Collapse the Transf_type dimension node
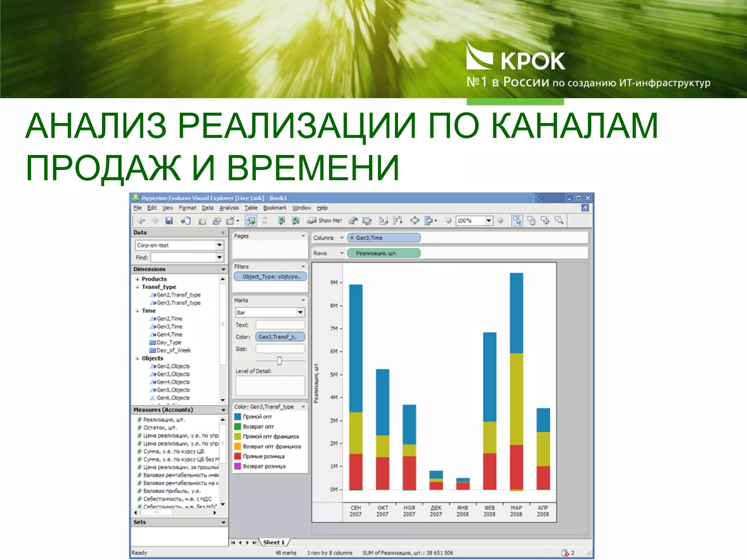Viewport: 747px width, 560px height. point(138,287)
